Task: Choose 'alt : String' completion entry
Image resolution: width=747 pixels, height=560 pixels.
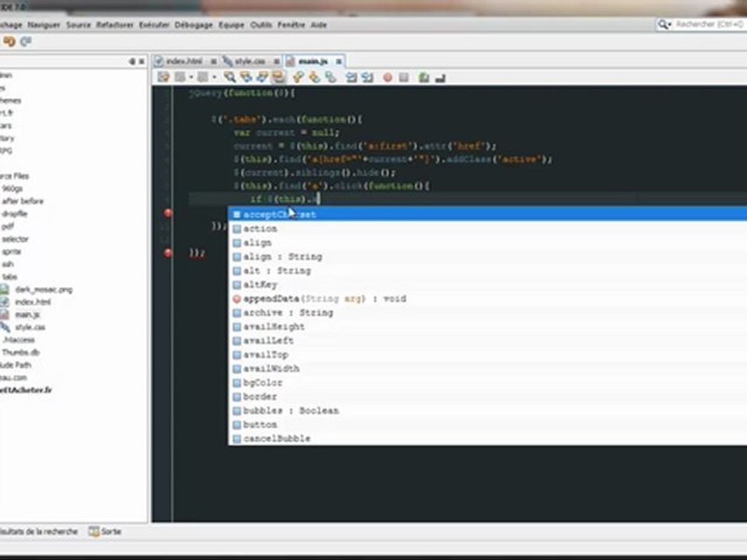Action: coord(488,271)
